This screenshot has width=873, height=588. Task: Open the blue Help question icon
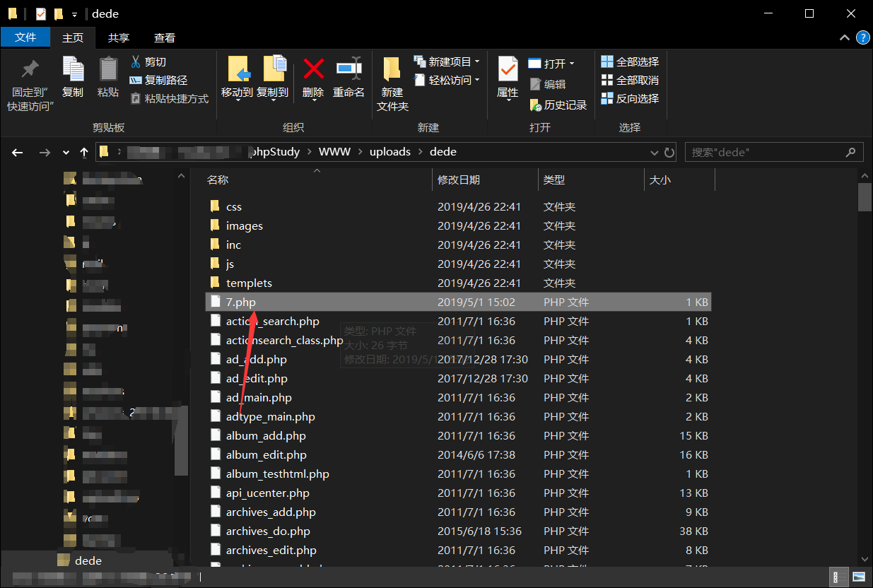(x=862, y=37)
